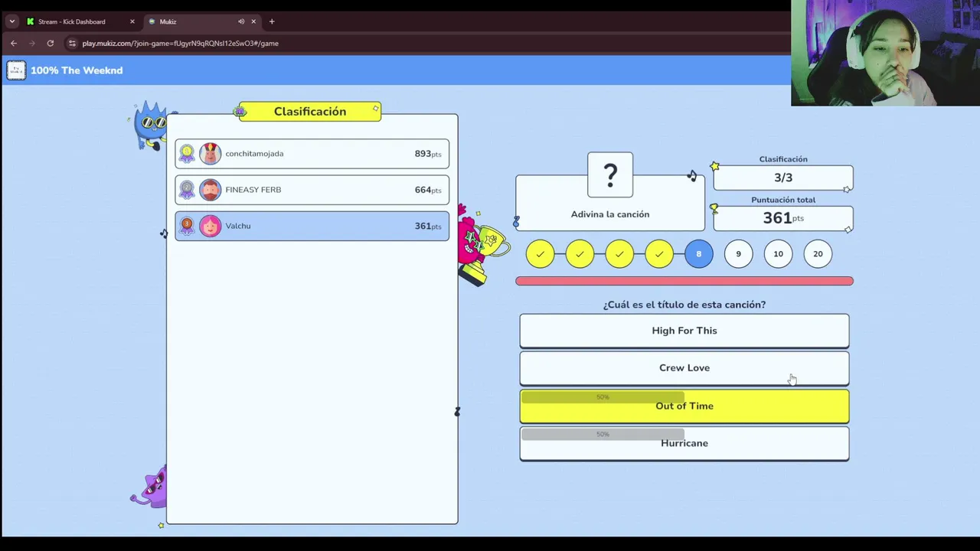This screenshot has width=980, height=551.
Task: Choose the answer Hurricane
Action: click(684, 443)
